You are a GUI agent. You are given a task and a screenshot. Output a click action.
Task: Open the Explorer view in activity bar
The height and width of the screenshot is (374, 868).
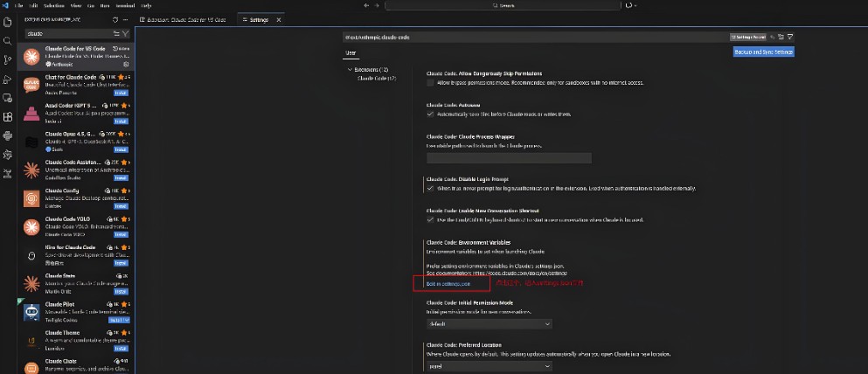pos(7,22)
